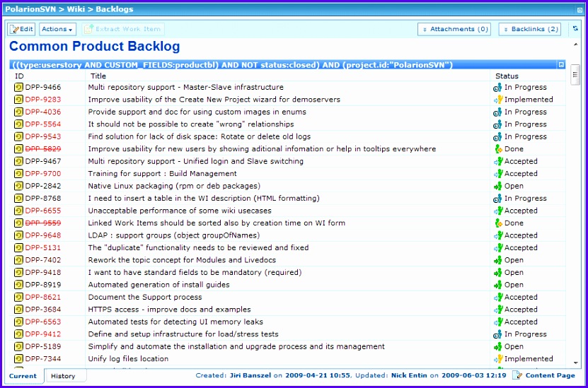Click the Implemented status icon for DPP-7344
588x388 pixels.
coord(497,360)
